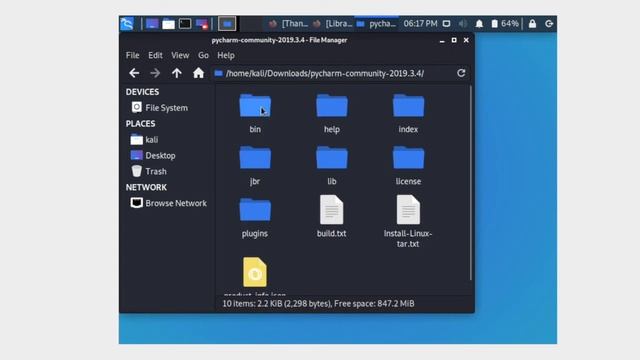
Task: Switch to the [Than... taskbar window
Action: click(x=289, y=24)
